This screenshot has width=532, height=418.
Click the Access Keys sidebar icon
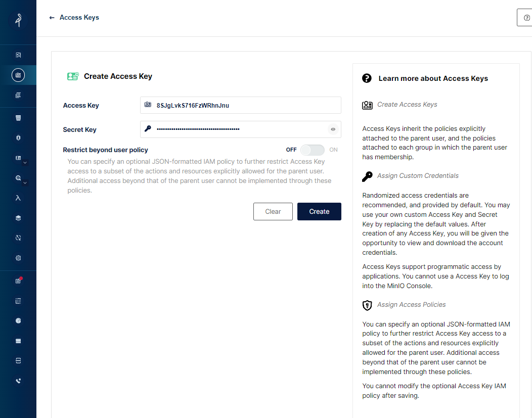18,75
